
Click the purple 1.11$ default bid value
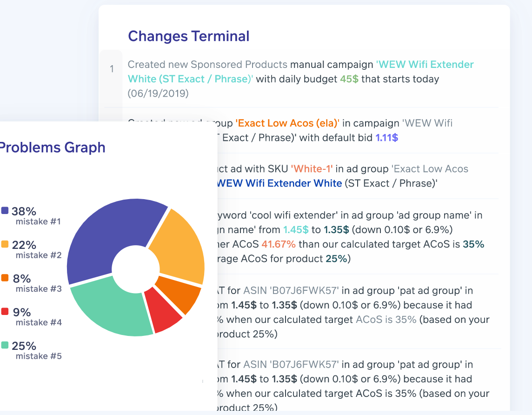coord(386,138)
